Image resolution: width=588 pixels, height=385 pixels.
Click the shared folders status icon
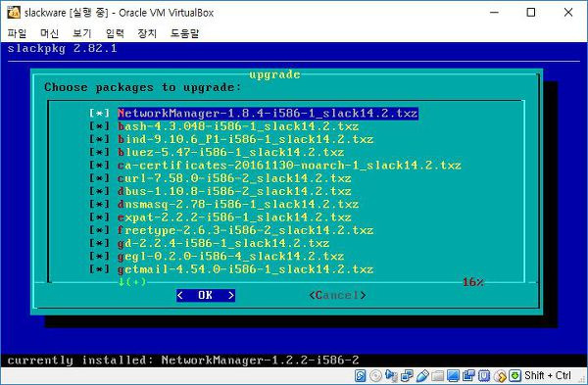[438, 376]
